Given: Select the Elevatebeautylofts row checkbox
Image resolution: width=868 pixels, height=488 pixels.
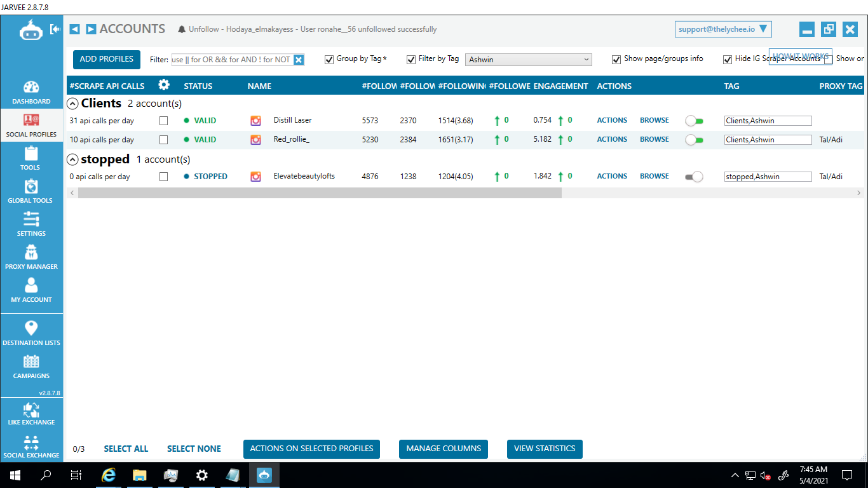Looking at the screenshot, I should coord(163,177).
